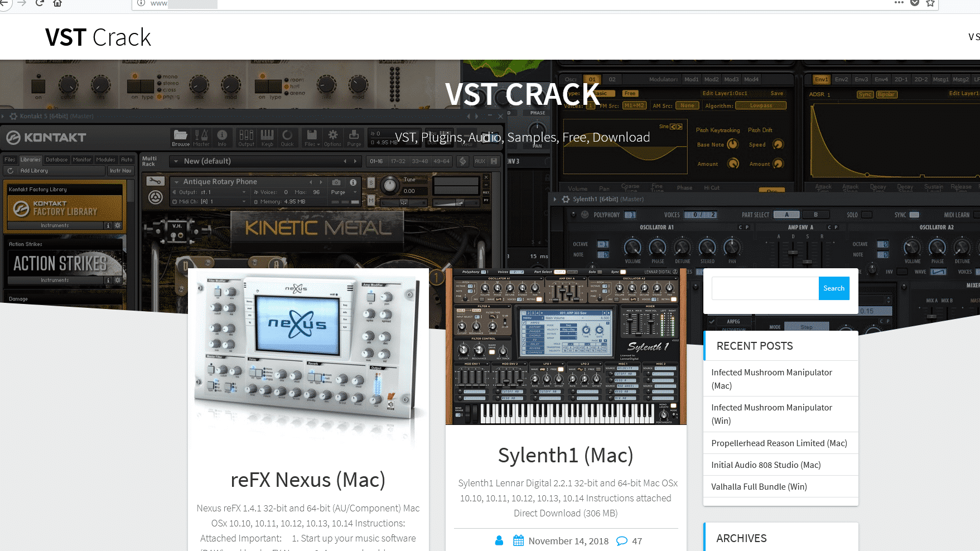Screen dimensions: 980x551
Task: Open site information icon in address bar
Action: coord(141,3)
